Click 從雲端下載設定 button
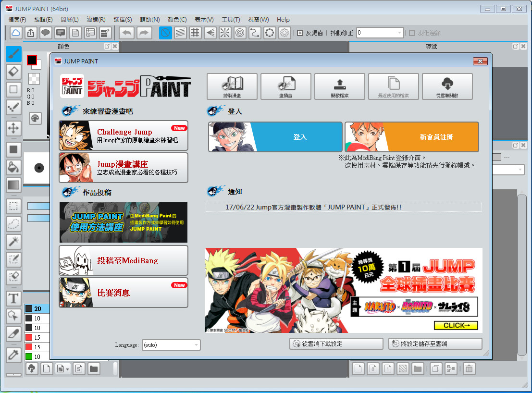Screen dimensions: 532x393 (336, 344)
